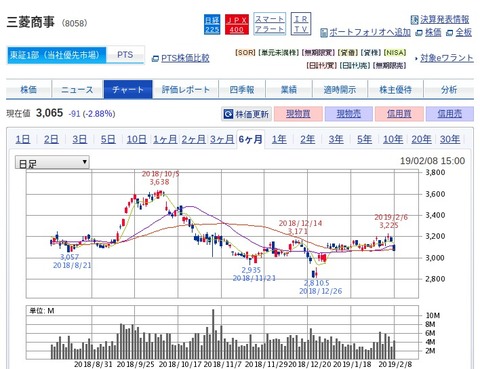Select the 6ヶ月 chart period
The height and width of the screenshot is (369, 480).
tap(251, 139)
